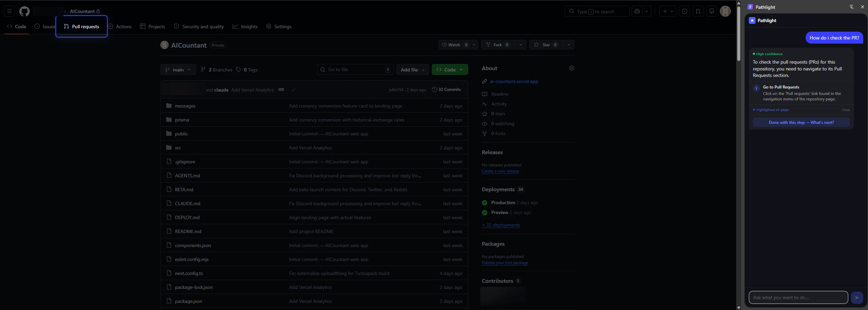Open your profile avatar menu
The image size is (868, 310).
point(725,11)
